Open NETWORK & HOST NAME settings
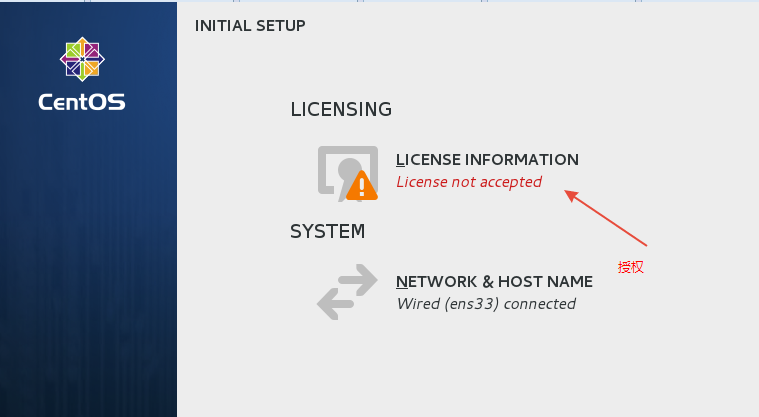 click(494, 281)
